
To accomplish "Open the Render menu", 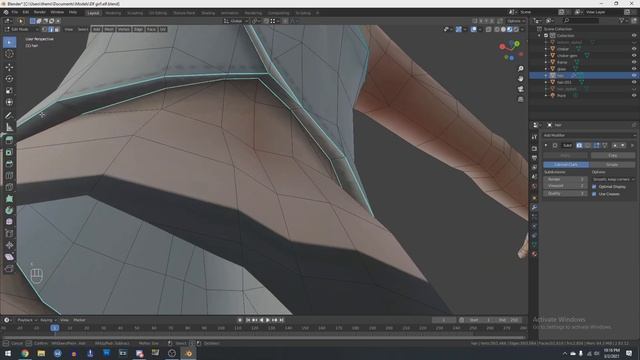I will pos(40,12).
